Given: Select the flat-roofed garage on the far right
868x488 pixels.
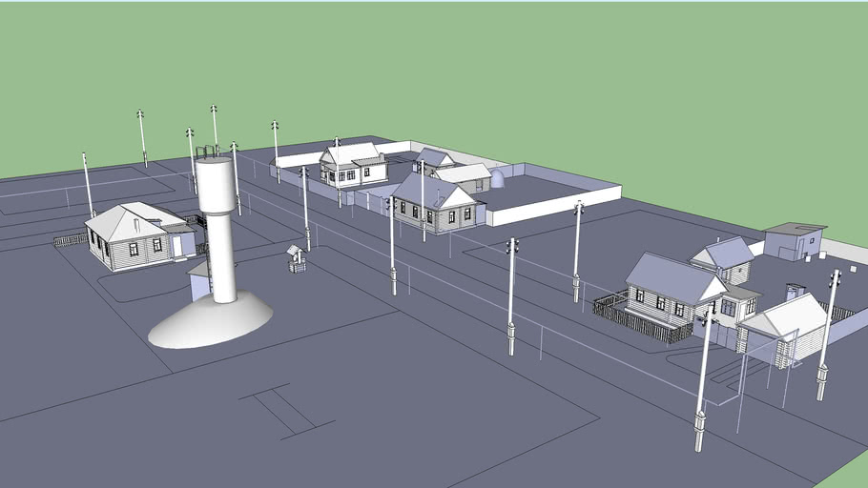Looking at the screenshot, I should (x=794, y=240).
